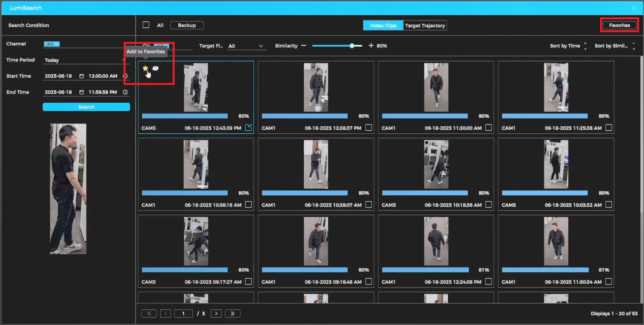Check the All select checkbox

click(146, 25)
